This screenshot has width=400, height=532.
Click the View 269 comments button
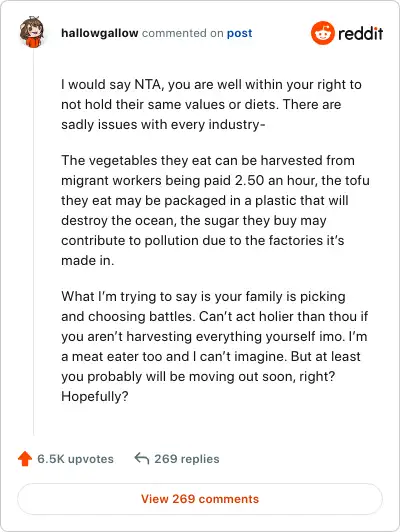click(x=200, y=499)
